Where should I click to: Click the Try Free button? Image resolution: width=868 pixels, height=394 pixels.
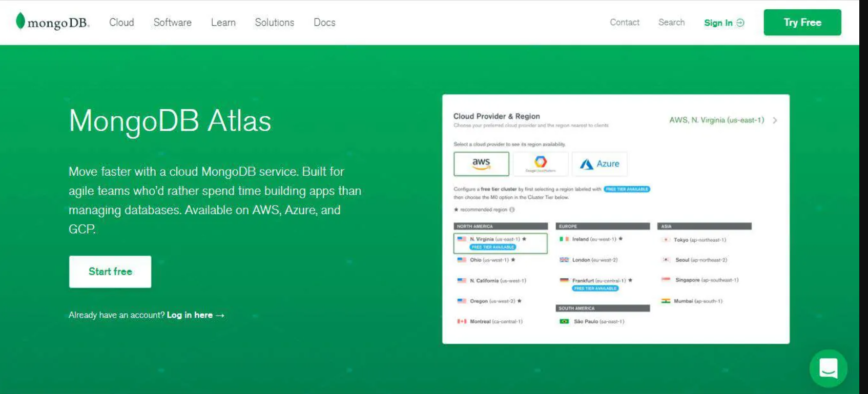tap(802, 23)
